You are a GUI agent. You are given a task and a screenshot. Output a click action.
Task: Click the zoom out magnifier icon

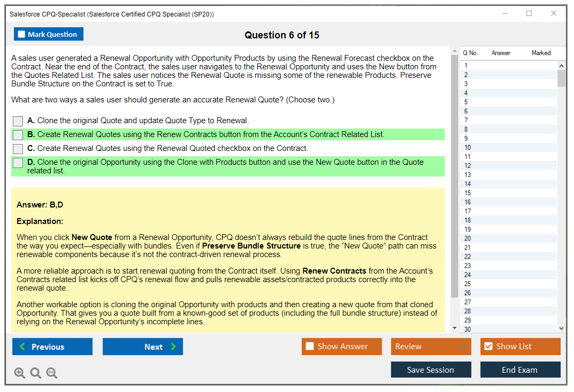(52, 373)
